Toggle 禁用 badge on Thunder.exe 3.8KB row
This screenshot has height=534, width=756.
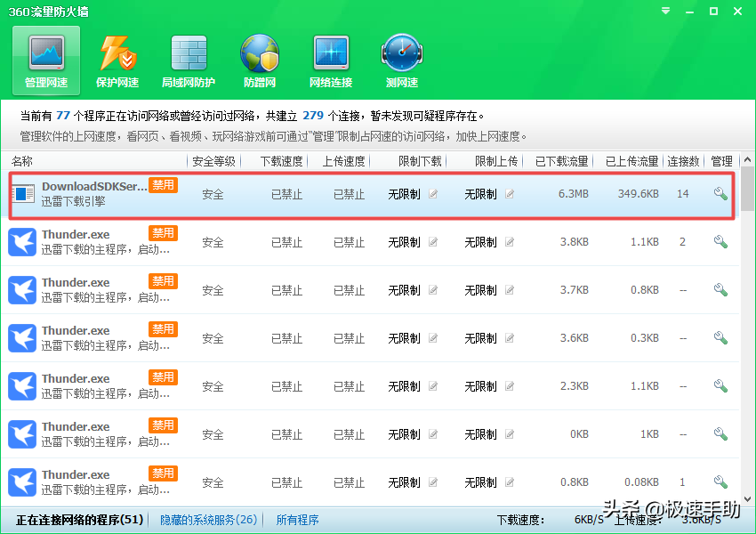(163, 233)
